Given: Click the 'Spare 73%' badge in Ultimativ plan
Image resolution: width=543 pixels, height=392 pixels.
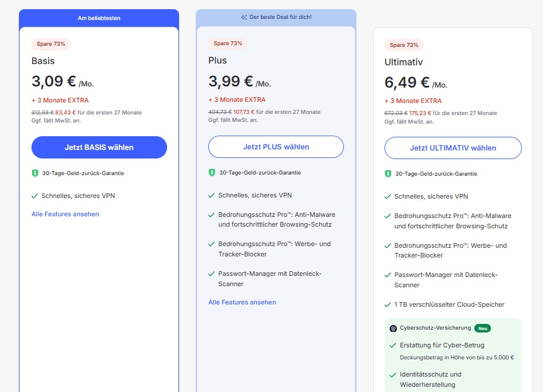Looking at the screenshot, I should [404, 45].
